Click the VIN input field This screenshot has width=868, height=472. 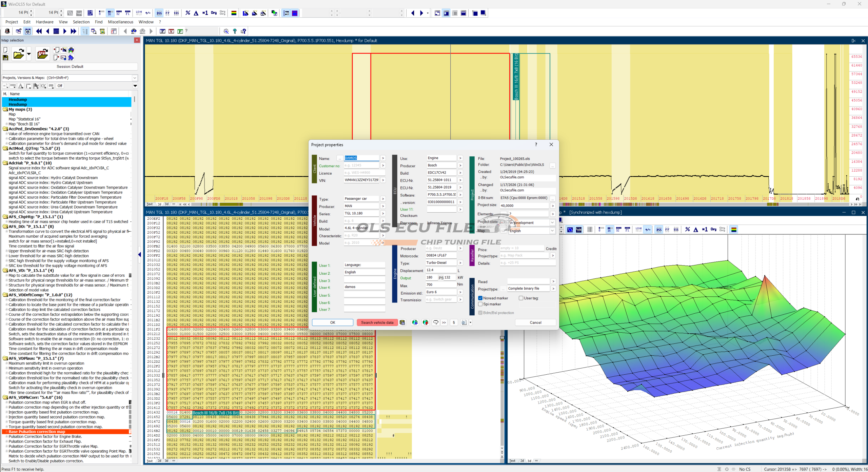coord(361,180)
